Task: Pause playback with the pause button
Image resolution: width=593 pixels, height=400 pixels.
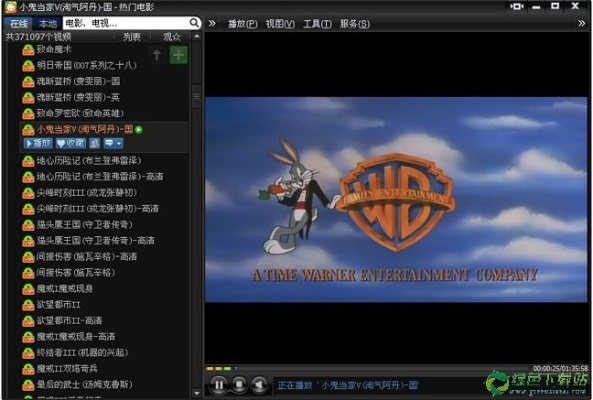Action: pyautogui.click(x=219, y=385)
